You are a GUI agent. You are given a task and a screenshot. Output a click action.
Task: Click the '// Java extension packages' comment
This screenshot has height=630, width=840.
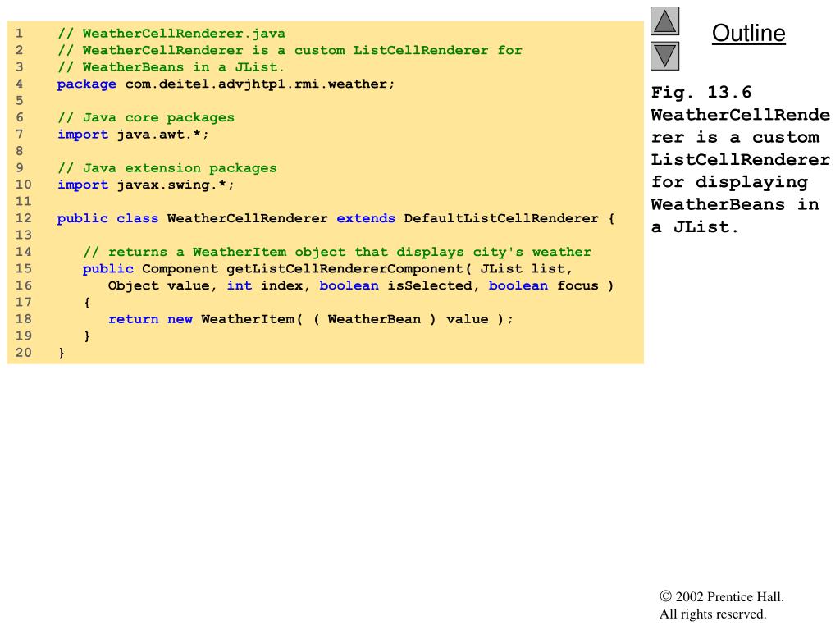tap(167, 167)
